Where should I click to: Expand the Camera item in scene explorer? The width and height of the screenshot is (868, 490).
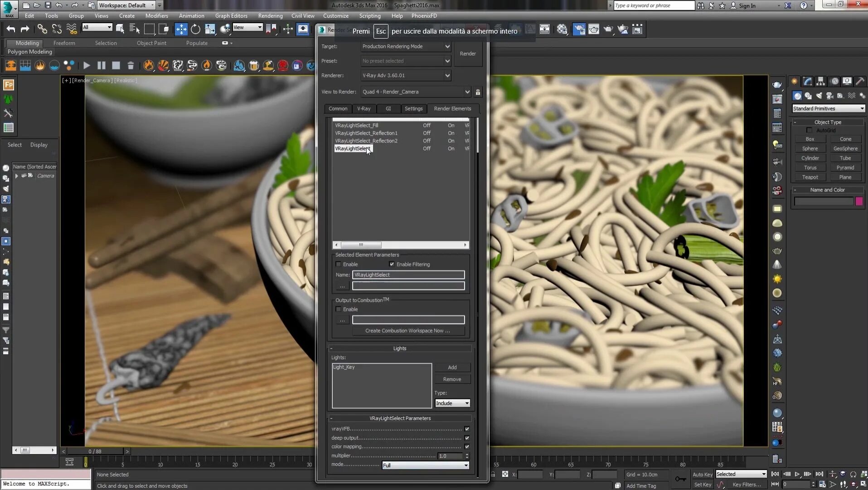pyautogui.click(x=17, y=176)
